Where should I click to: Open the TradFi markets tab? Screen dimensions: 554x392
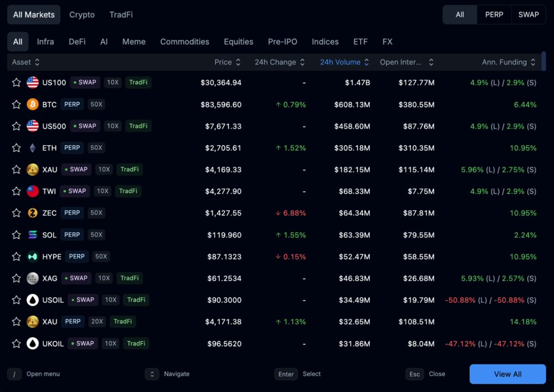pos(121,15)
